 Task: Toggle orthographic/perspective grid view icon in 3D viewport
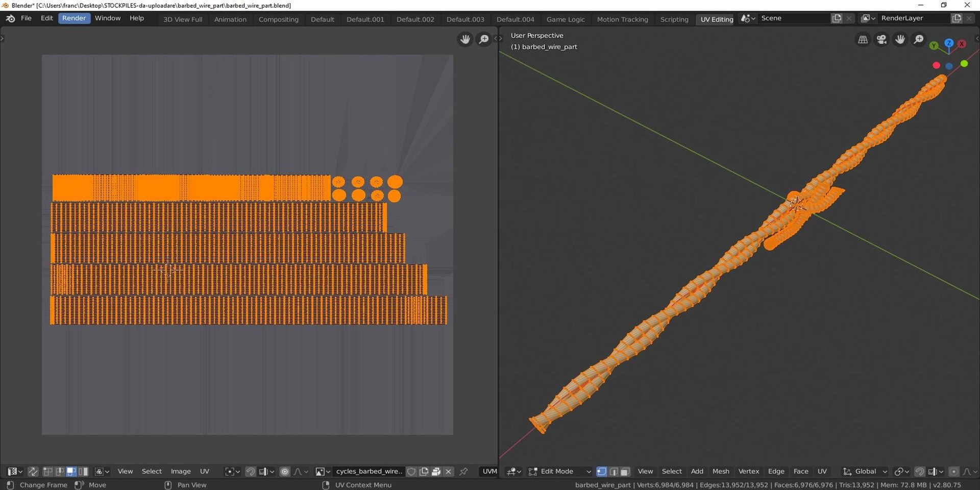pyautogui.click(x=863, y=39)
